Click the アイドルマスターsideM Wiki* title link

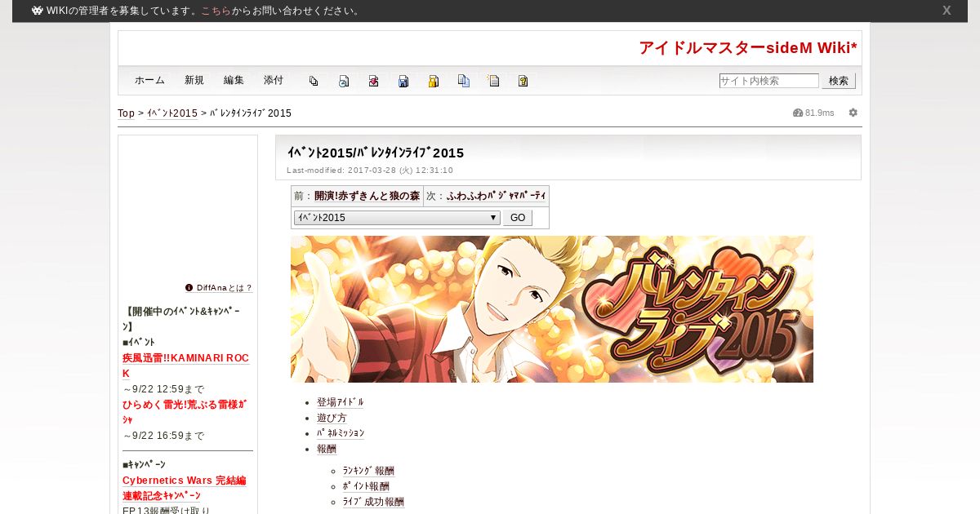748,48
